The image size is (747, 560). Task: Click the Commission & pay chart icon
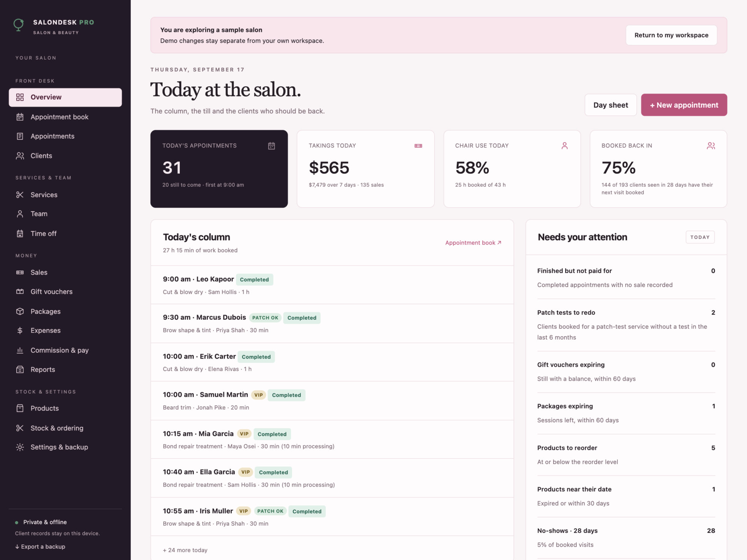click(20, 350)
